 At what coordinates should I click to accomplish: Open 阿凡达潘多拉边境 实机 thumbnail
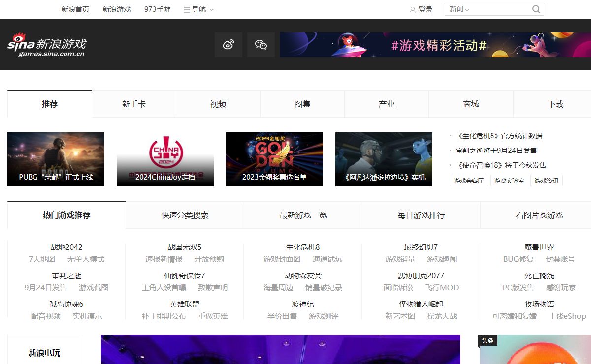(x=384, y=159)
